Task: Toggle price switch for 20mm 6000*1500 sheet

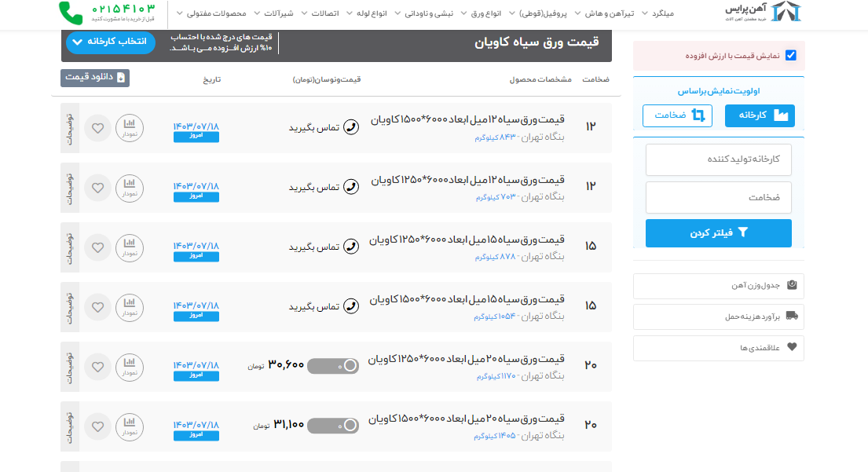Action: click(333, 426)
